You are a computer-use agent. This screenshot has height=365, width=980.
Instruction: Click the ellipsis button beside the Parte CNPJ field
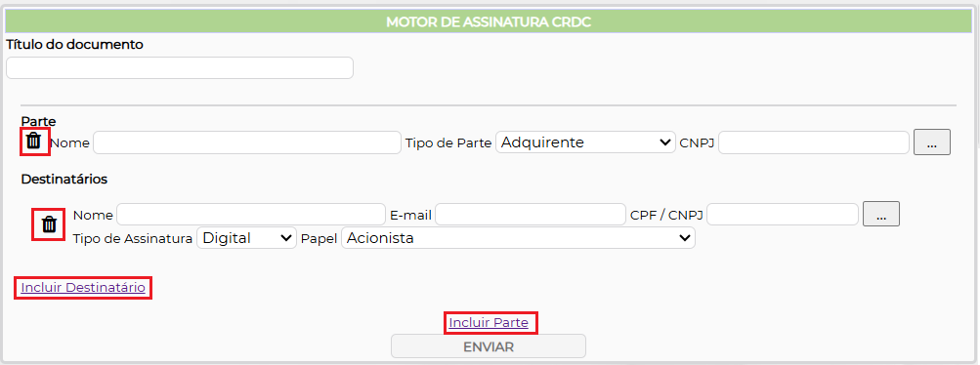point(932,142)
